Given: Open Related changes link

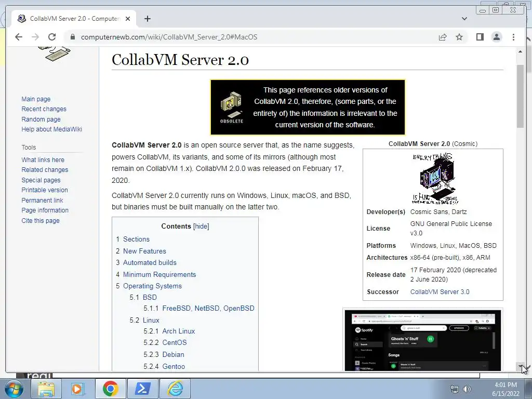Looking at the screenshot, I should pyautogui.click(x=45, y=170).
